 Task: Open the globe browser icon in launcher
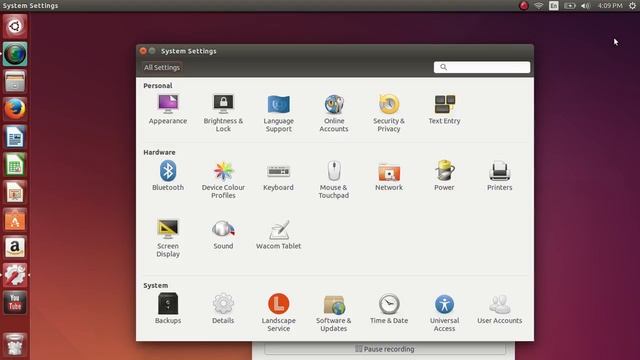pos(15,54)
